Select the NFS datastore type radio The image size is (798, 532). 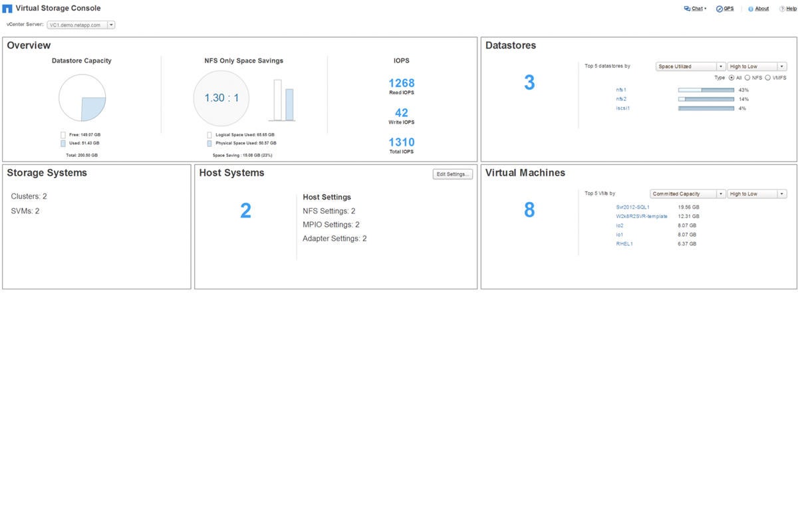click(x=747, y=78)
